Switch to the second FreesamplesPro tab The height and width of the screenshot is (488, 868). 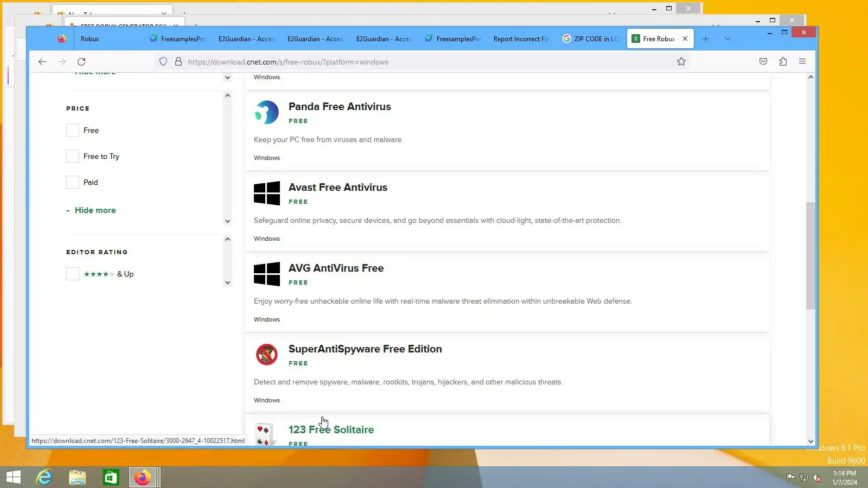tap(454, 39)
